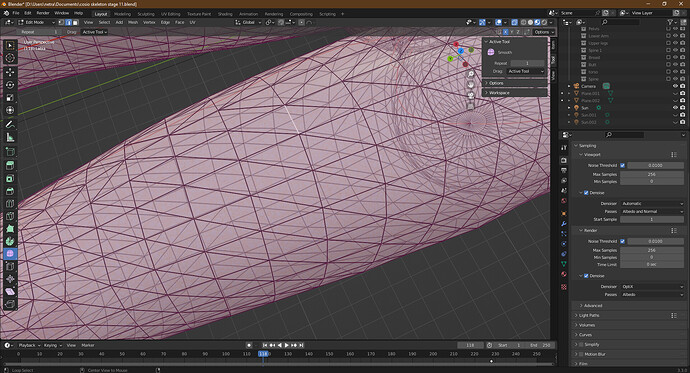Select the 3D Cursor tool
This screenshot has width=690, height=373.
10,58
